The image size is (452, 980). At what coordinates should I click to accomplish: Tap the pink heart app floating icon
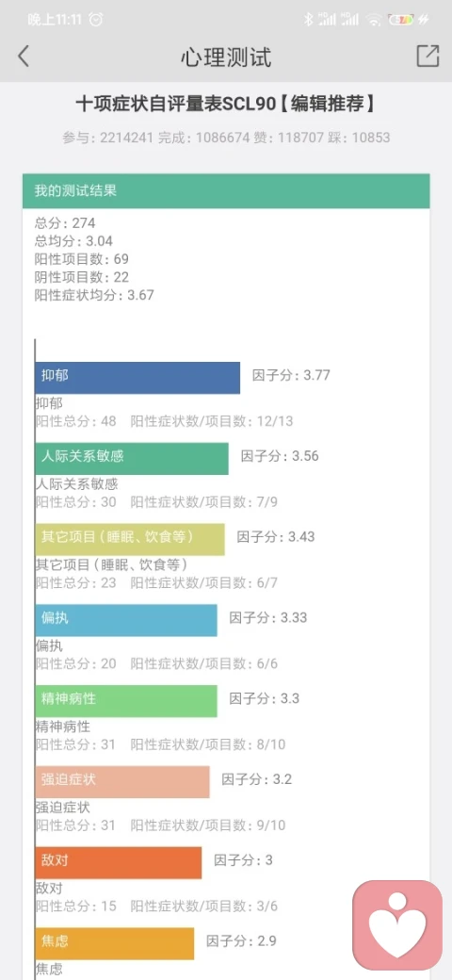click(x=397, y=925)
